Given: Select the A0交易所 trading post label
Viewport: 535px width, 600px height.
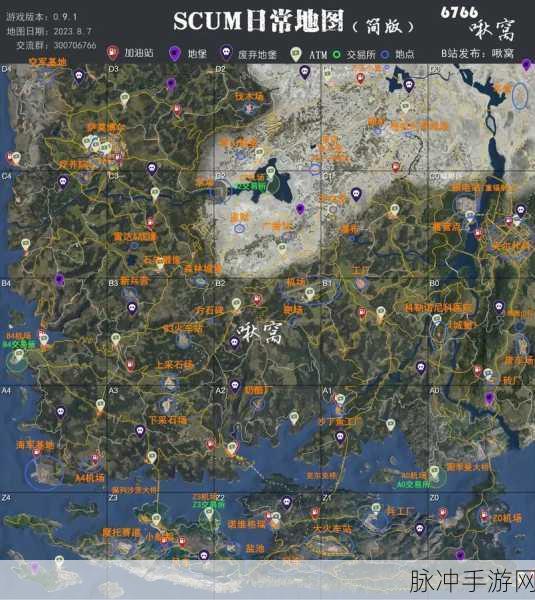Looking at the screenshot, I should point(413,484).
